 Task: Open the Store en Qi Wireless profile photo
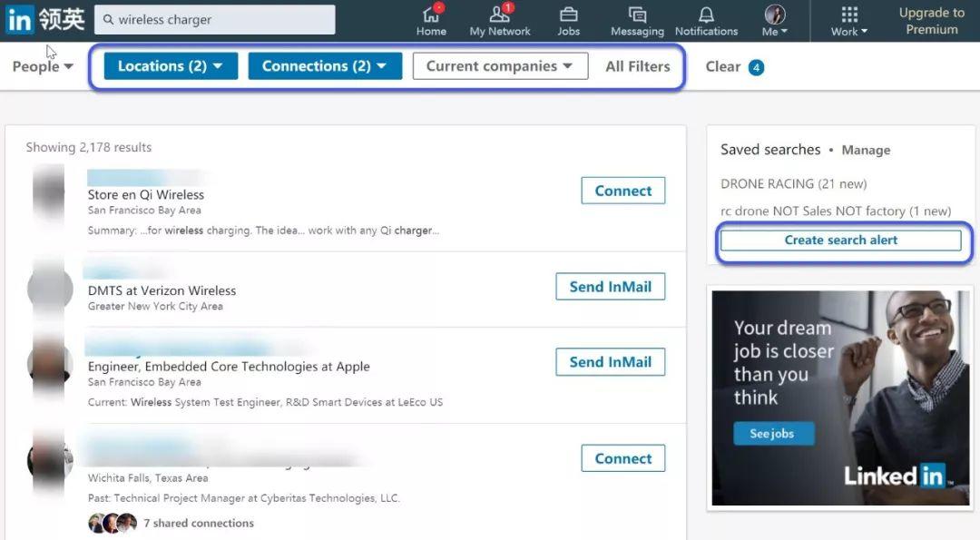coord(49,192)
